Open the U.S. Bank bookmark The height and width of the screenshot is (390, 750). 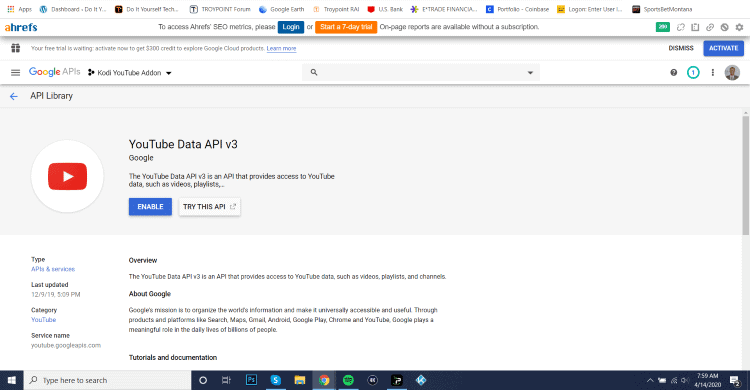click(386, 9)
